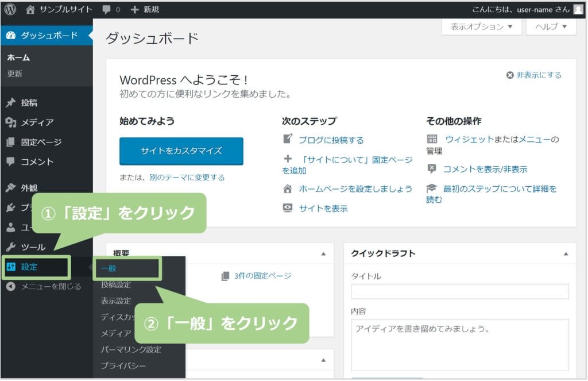Viewport: 588px width, 381px height.
Task: Open the 更新 submenu item
Action: pos(14,74)
